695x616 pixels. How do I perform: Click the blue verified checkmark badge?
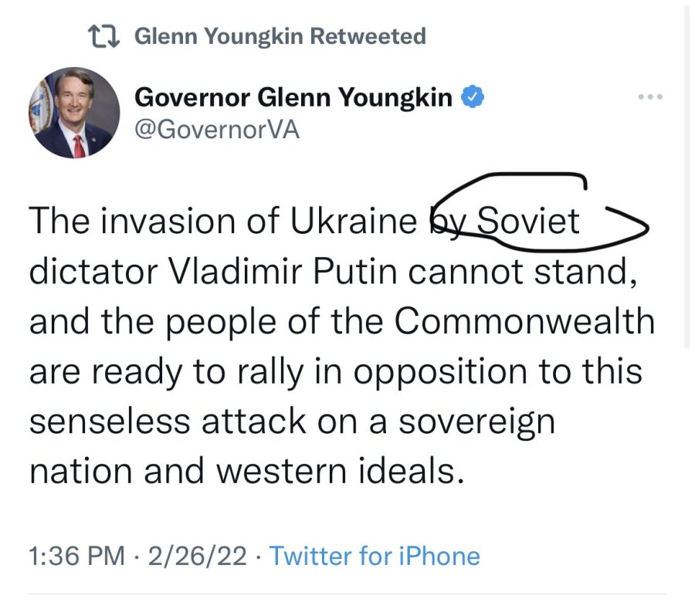pos(473,96)
